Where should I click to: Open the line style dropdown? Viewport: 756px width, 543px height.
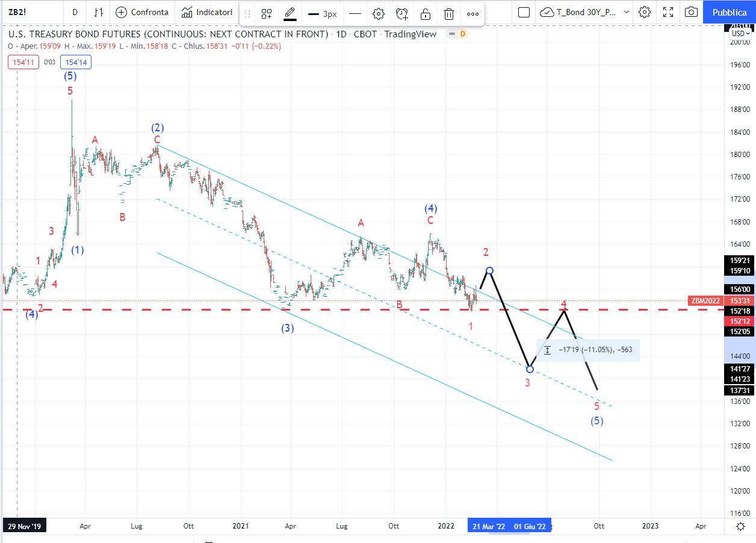pos(355,13)
